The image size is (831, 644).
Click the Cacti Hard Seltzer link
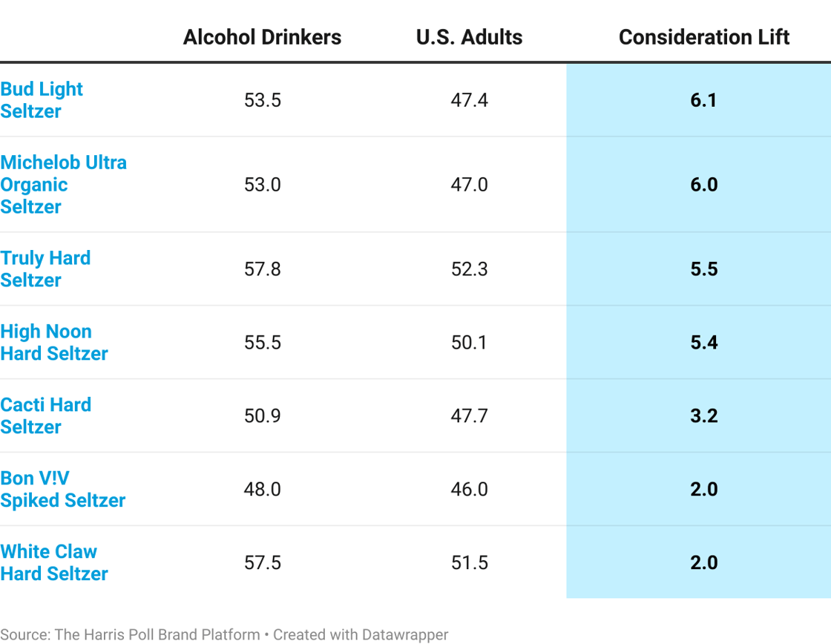45,415
